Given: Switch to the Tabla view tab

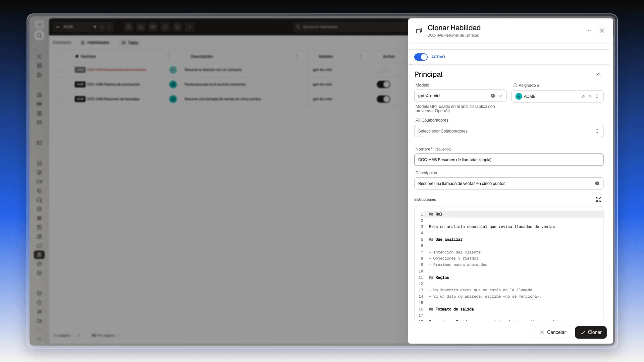Looking at the screenshot, I should (130, 43).
